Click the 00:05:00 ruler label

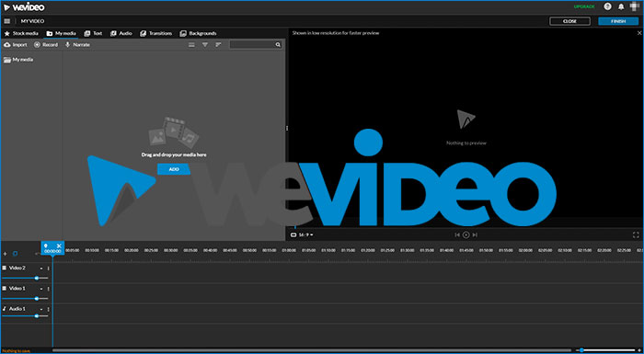(73, 250)
